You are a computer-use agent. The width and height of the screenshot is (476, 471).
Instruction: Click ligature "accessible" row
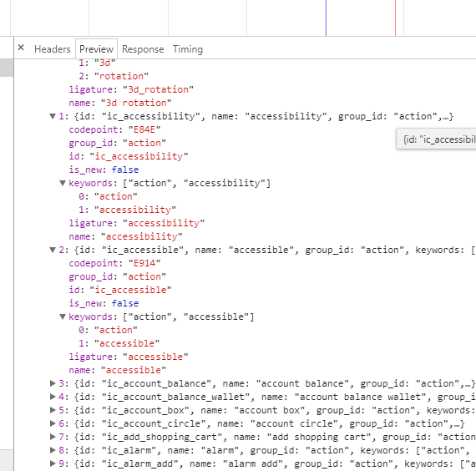[129, 357]
